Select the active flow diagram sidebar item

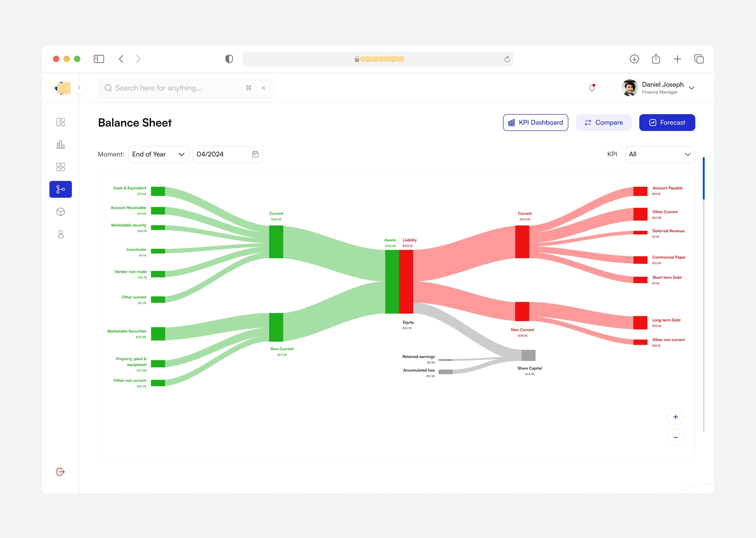61,189
